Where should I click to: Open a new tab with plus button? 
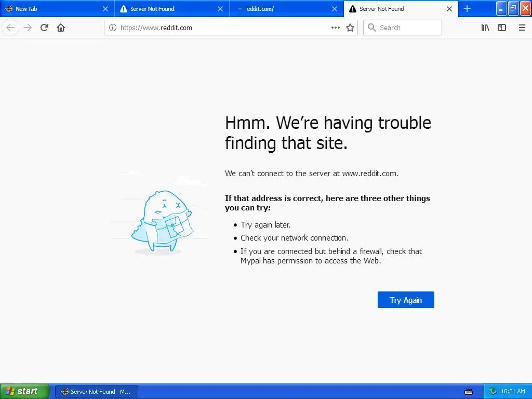pos(467,9)
